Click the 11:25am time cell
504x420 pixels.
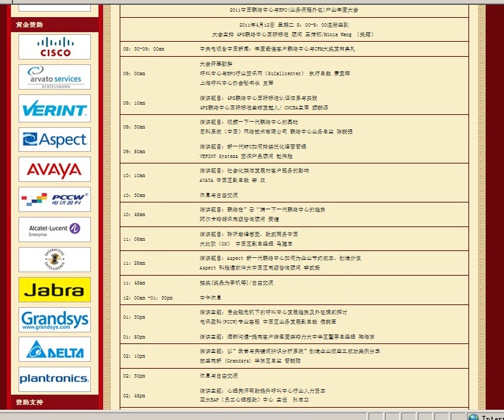click(x=134, y=263)
